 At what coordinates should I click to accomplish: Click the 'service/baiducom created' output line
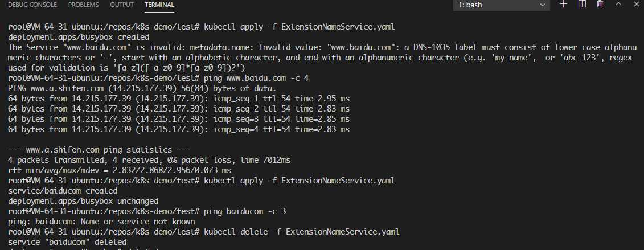click(63, 191)
